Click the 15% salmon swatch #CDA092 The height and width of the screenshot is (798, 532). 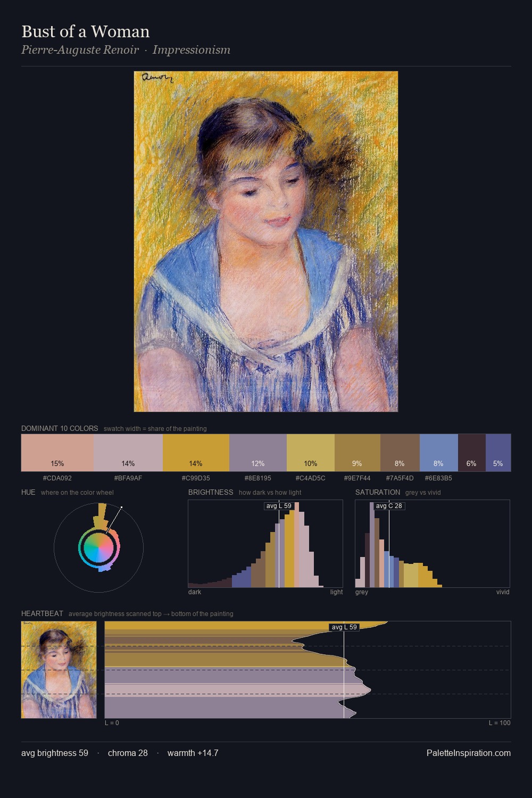(57, 453)
